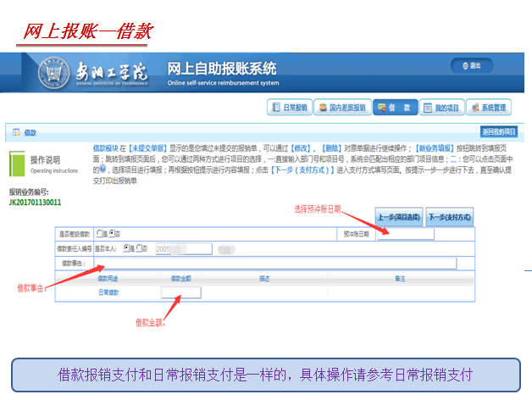Click 上一步(项目选择) button
The width and height of the screenshot is (532, 400).
399,216
